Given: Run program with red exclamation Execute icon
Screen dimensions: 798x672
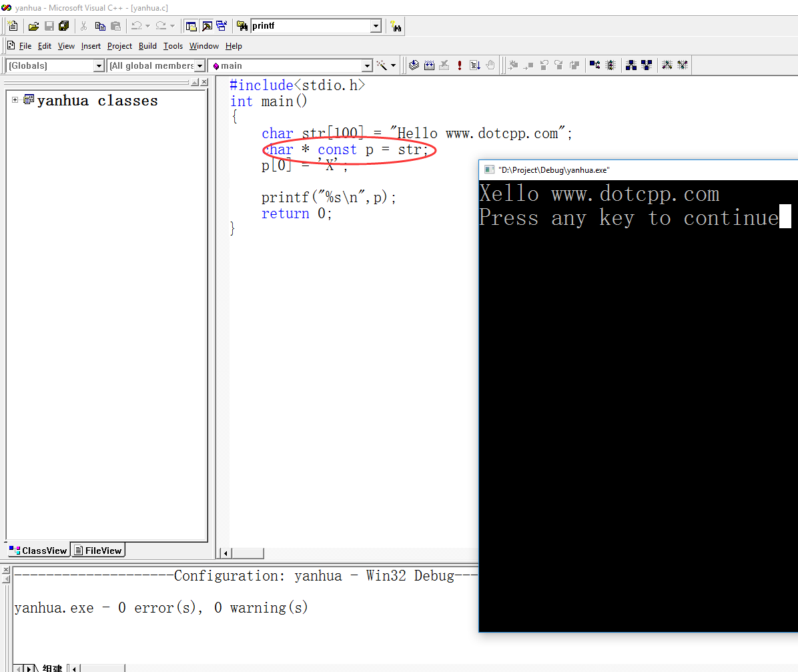Looking at the screenshot, I should pos(460,65).
